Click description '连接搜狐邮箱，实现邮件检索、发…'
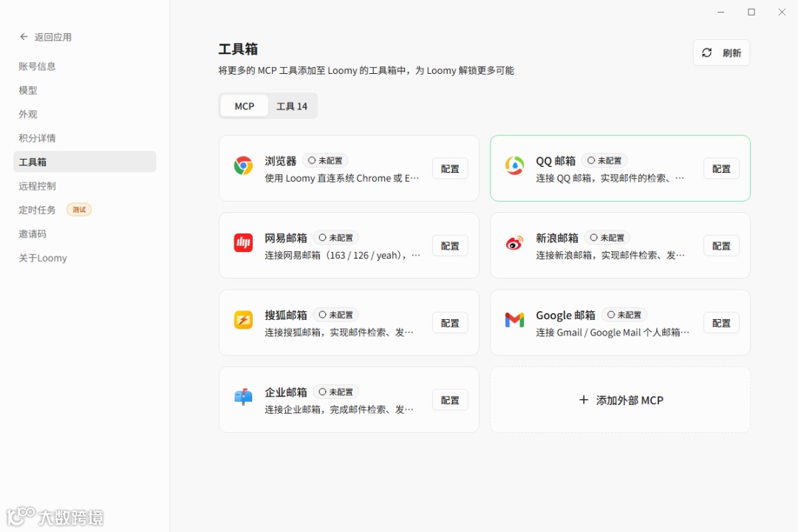The width and height of the screenshot is (798, 532). [339, 332]
